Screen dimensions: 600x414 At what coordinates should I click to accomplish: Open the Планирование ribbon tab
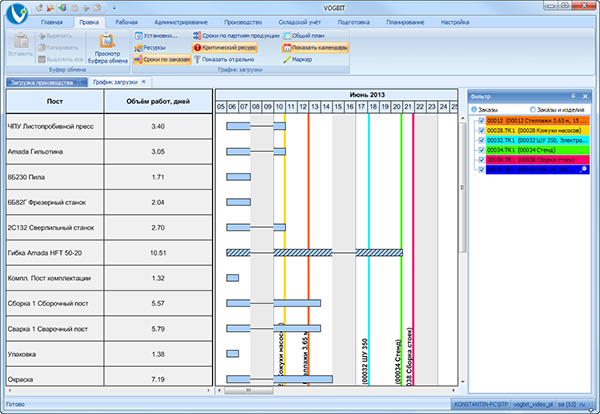pyautogui.click(x=405, y=22)
